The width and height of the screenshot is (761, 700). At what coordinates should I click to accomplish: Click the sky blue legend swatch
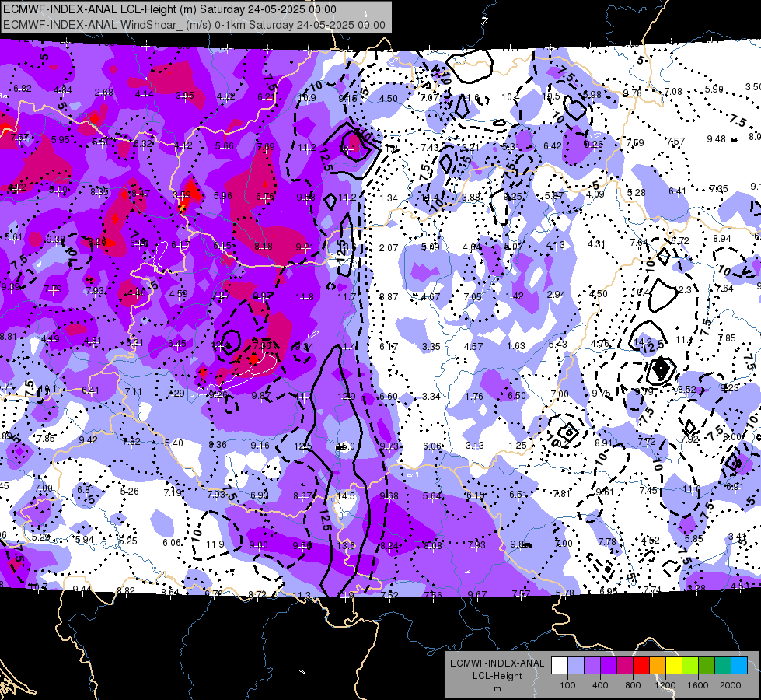tap(739, 666)
